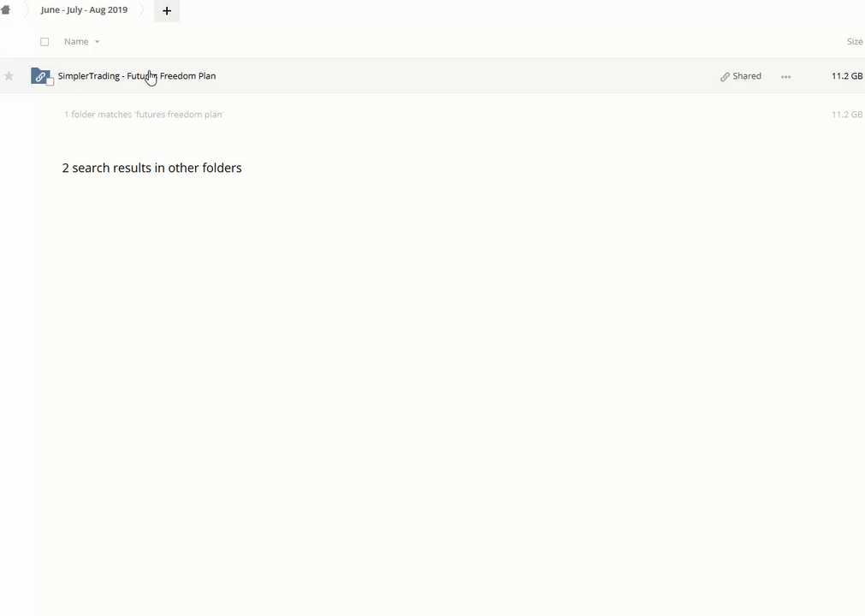865x616 pixels.
Task: Click the shared folder thumbnail icon
Action: [39, 75]
